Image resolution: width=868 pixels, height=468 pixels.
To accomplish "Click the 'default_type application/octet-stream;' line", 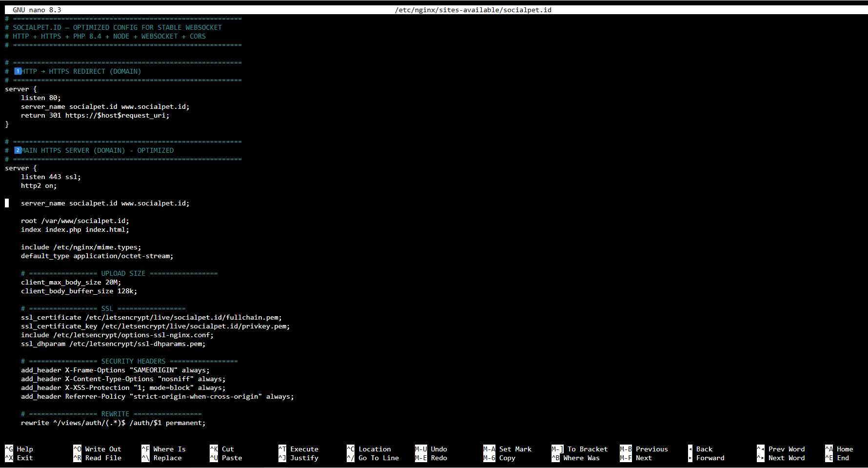I will point(97,256).
